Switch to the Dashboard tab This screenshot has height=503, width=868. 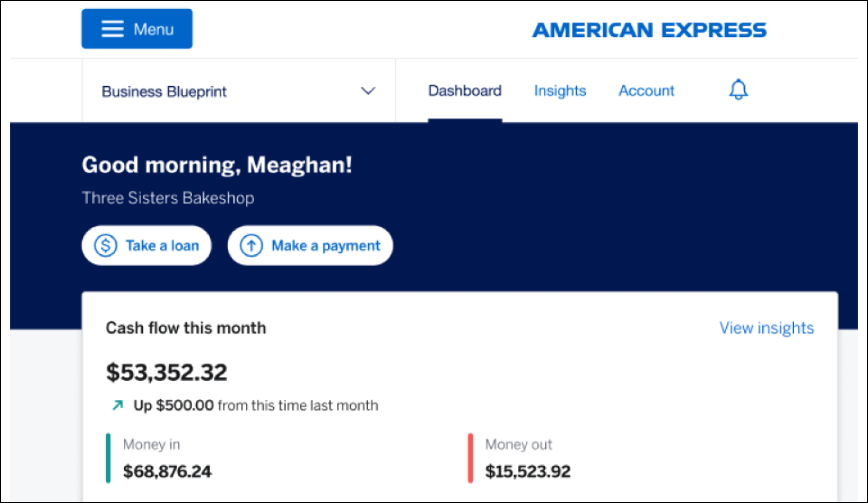pos(465,91)
